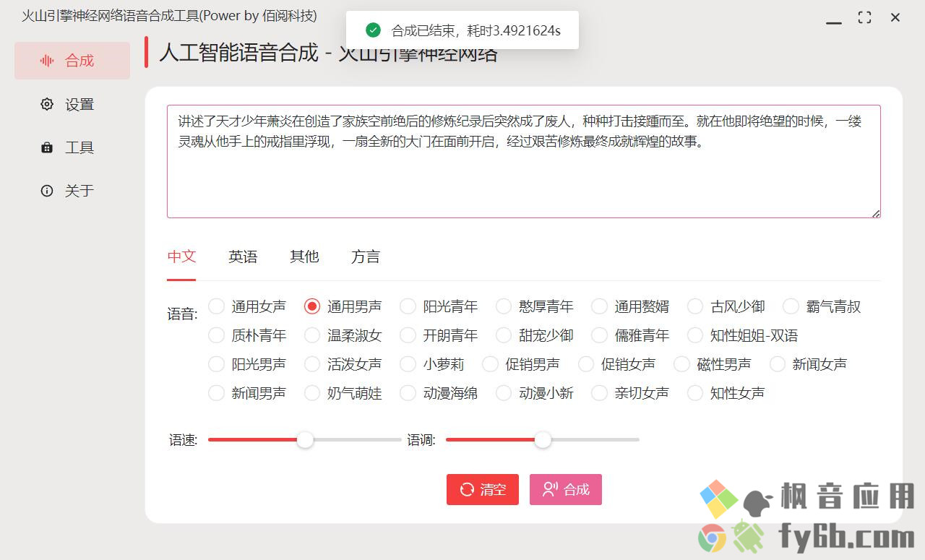Click the 语音: label
Viewport: 925px width, 560px height.
(x=182, y=314)
